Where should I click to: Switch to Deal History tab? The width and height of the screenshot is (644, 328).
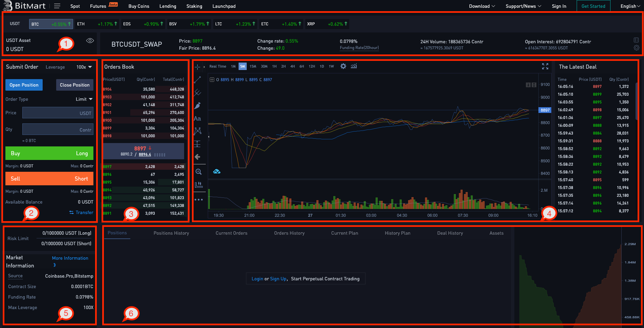(x=450, y=233)
